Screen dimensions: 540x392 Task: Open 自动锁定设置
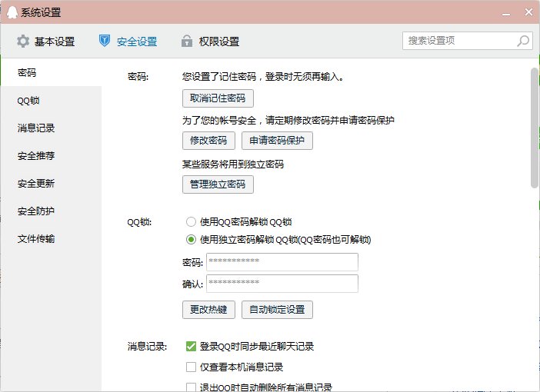pyautogui.click(x=277, y=310)
